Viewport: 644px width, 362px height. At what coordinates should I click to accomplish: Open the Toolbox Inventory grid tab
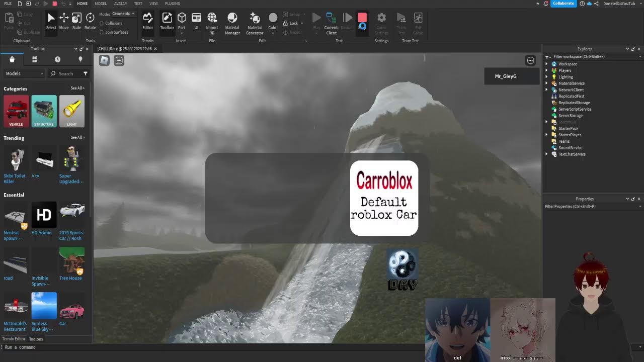(35, 59)
